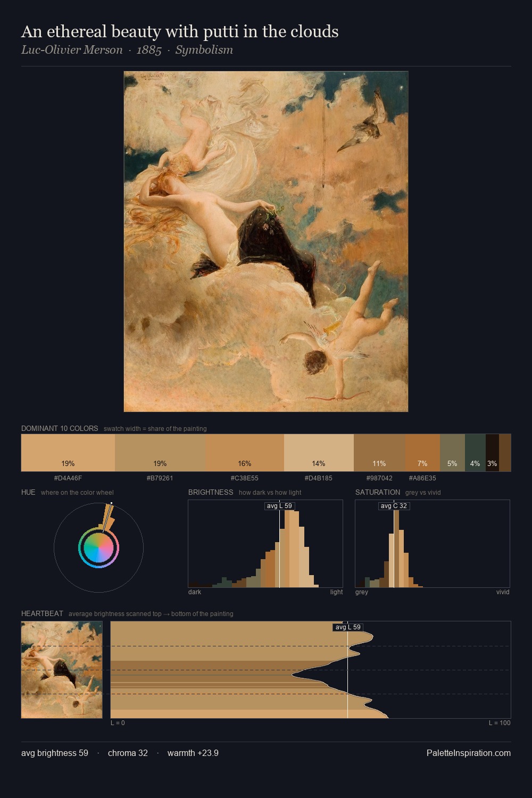Click the 'grey' axis label
The width and height of the screenshot is (532, 798).
point(362,592)
